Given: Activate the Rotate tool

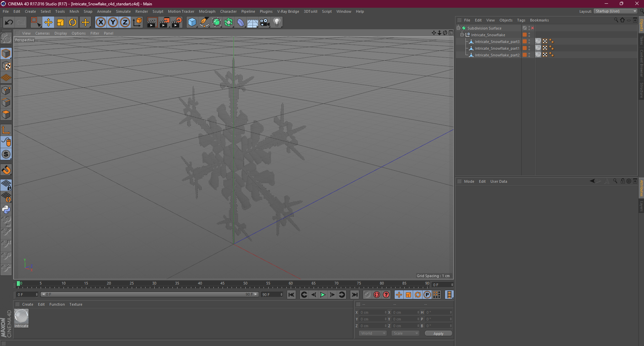Looking at the screenshot, I should (x=73, y=23).
